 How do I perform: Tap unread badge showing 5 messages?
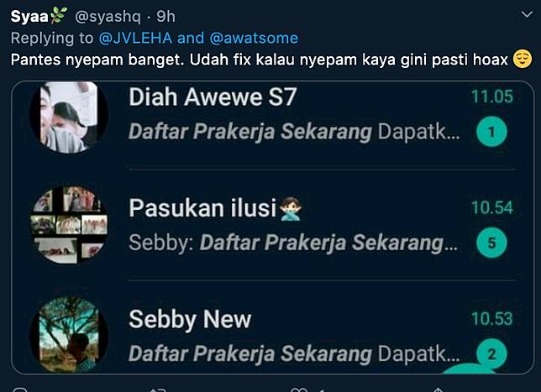point(491,243)
